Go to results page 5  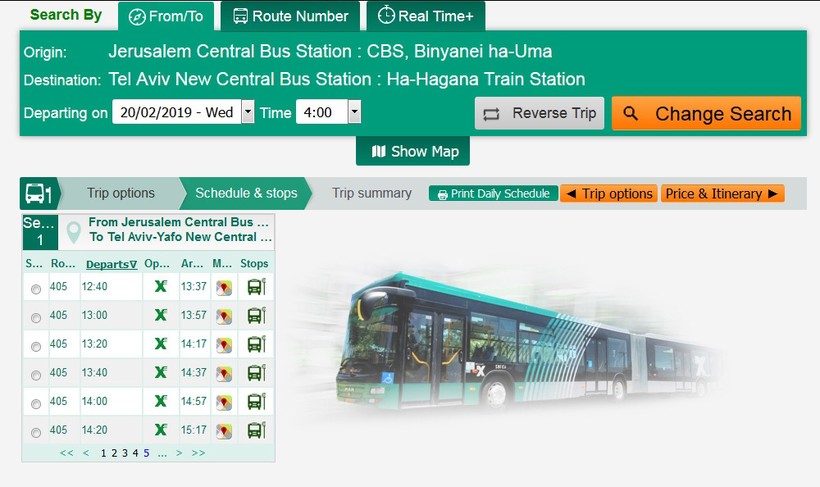146,453
